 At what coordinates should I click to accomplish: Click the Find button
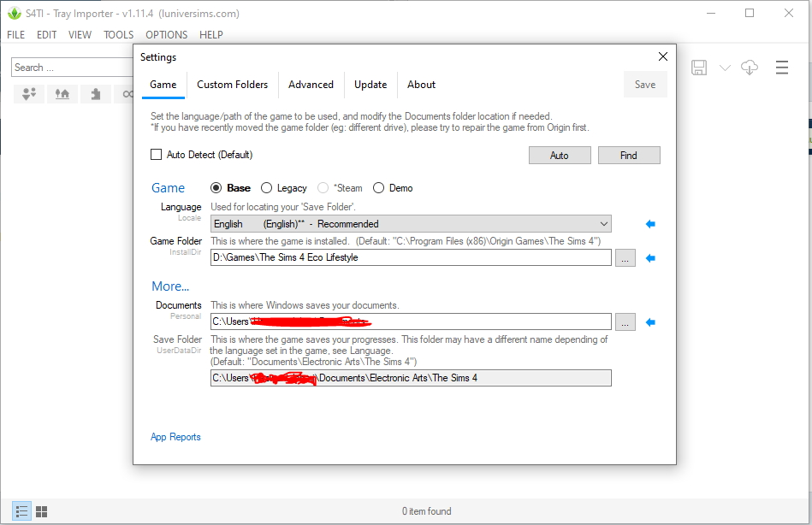629,156
